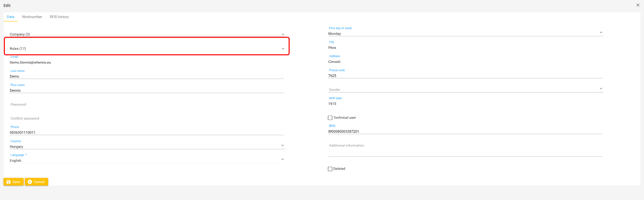Select the Data tab
The height and width of the screenshot is (200, 644).
(x=11, y=17)
